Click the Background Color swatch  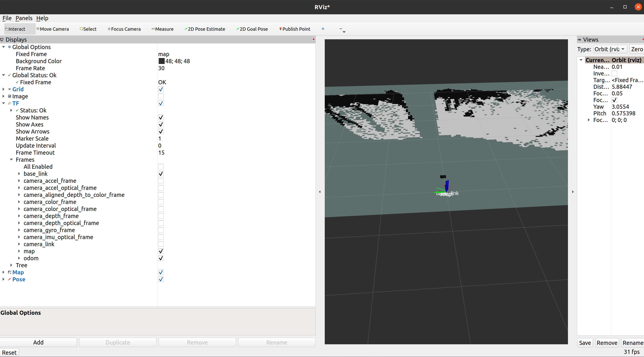point(161,61)
